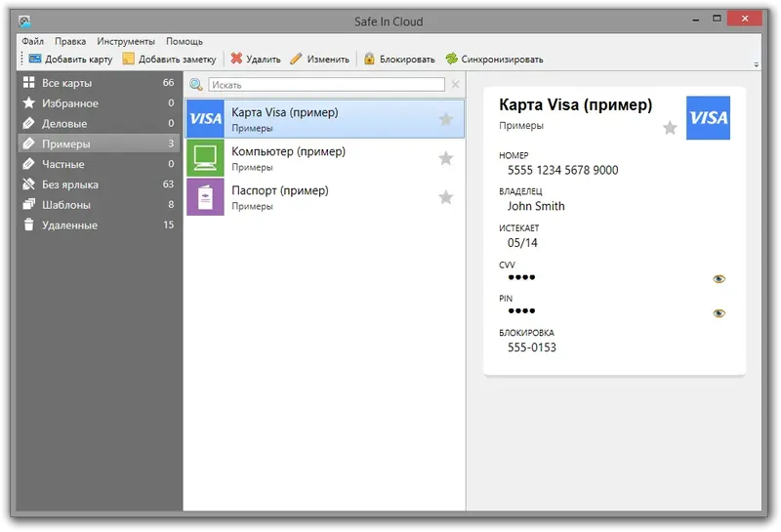Image resolution: width=781 pixels, height=532 pixels.
Task: Toggle favorite star for Компьютер row
Action: [446, 158]
